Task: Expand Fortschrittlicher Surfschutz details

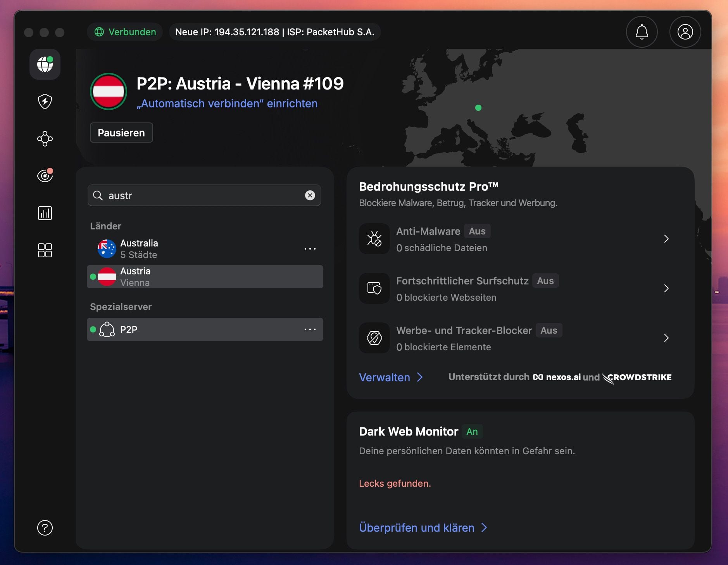Action: (x=667, y=288)
